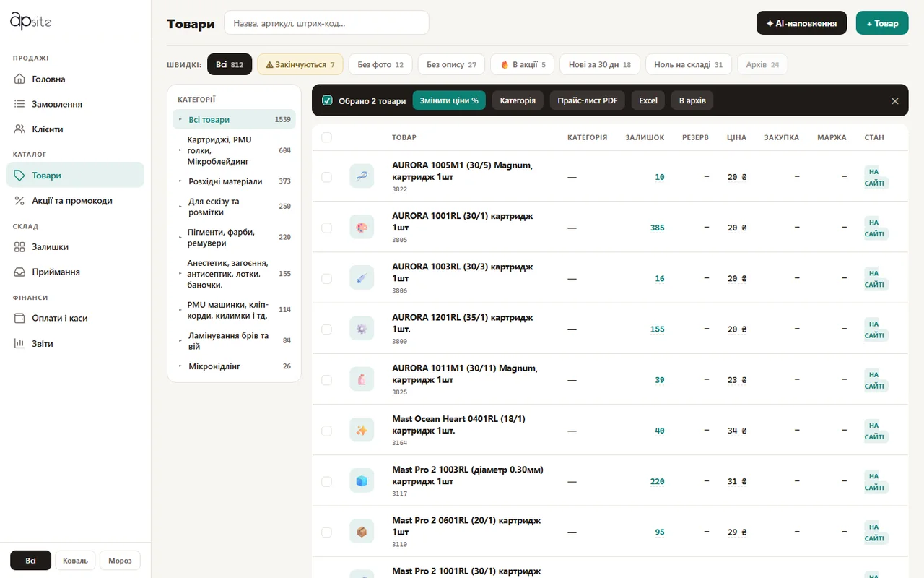This screenshot has height=578, width=924.
Task: Toggle the select-all checkbox in table header
Action: click(326, 137)
